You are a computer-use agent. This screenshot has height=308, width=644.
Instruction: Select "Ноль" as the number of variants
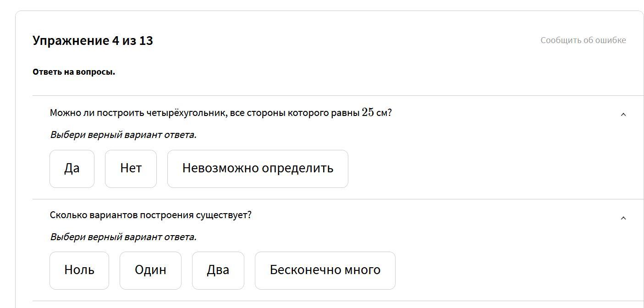79,270
